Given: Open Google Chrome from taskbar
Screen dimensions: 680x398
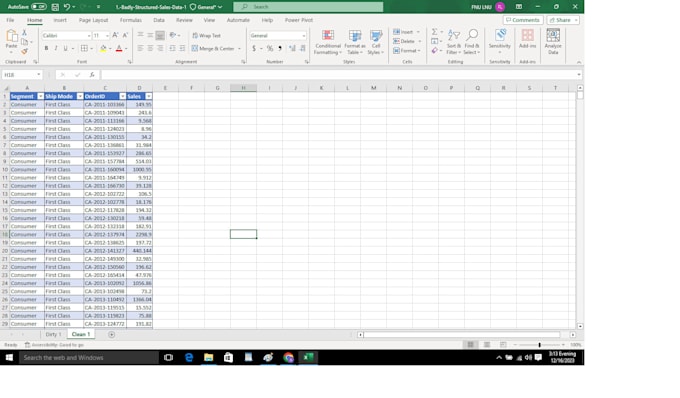Looking at the screenshot, I should tap(288, 357).
